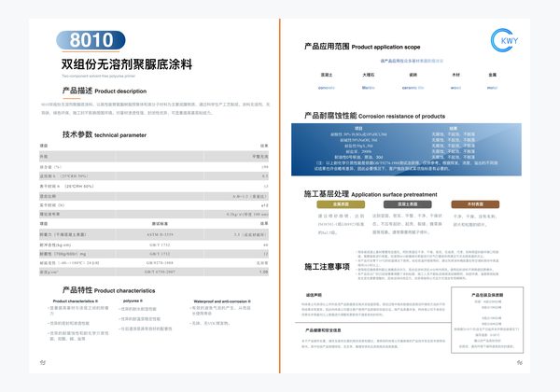This screenshot has height=392, width=560.
Task: Click the blue corrosion resistance table panel
Action: click(x=406, y=149)
